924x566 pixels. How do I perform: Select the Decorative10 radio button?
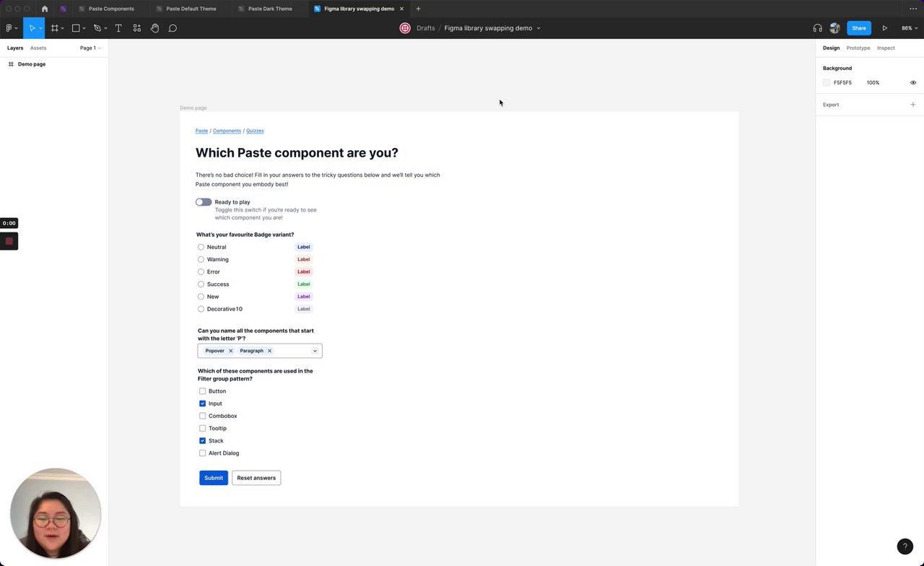[x=201, y=309]
